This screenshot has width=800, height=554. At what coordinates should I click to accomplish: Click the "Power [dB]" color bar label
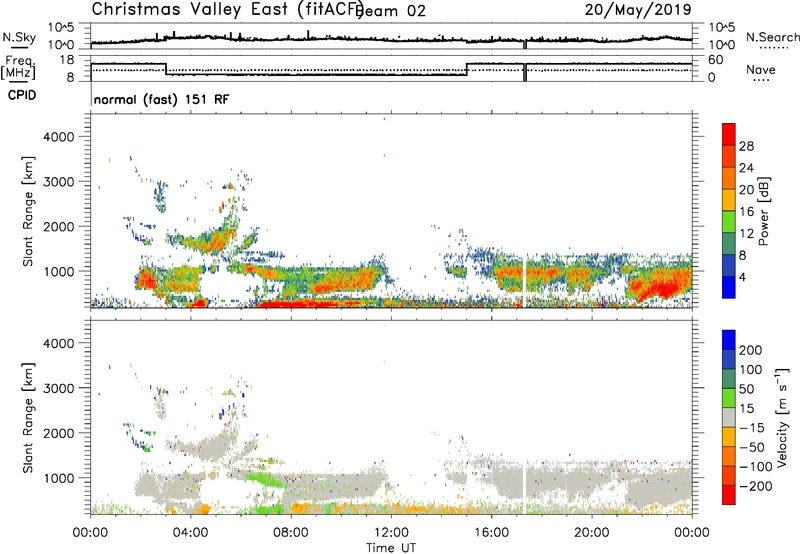point(763,211)
